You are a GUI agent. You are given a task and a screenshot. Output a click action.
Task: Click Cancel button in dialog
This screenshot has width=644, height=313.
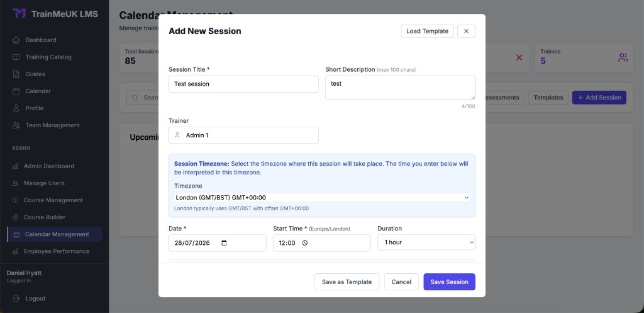pos(401,282)
